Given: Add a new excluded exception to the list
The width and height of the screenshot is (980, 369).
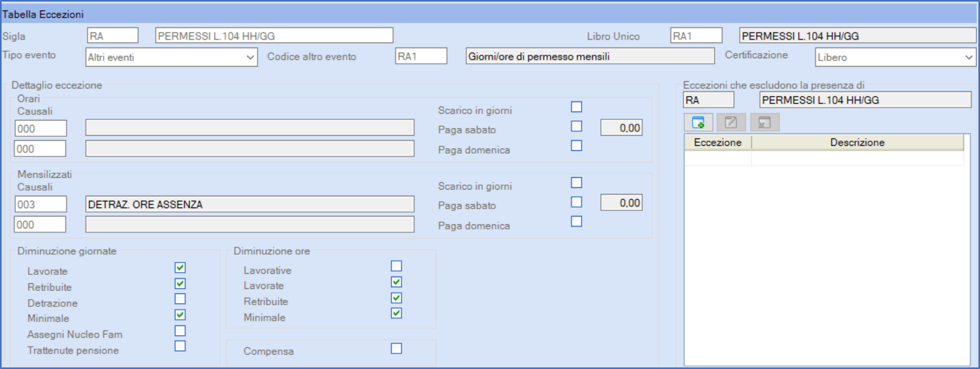Looking at the screenshot, I should click(698, 122).
